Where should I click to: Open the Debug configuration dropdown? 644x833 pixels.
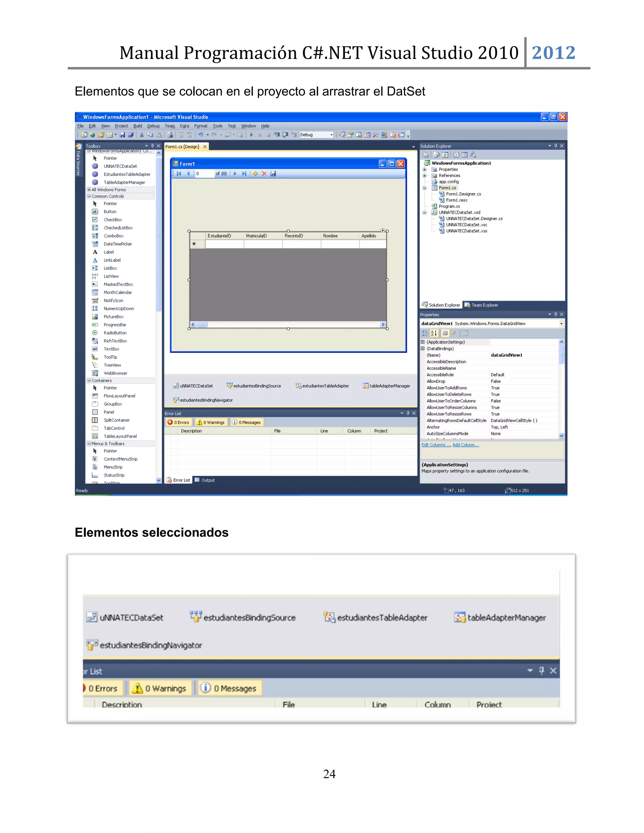[331, 135]
